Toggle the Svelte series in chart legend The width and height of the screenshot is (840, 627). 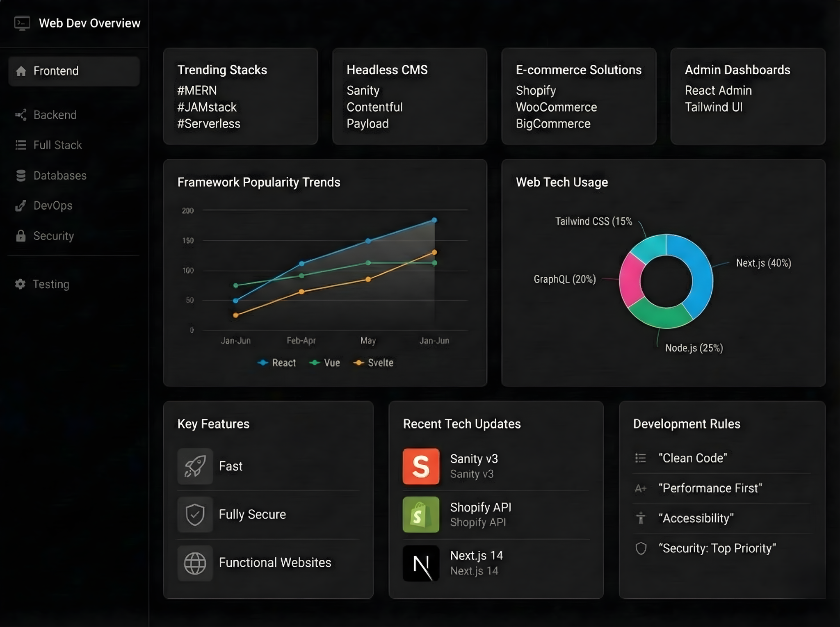tap(374, 363)
